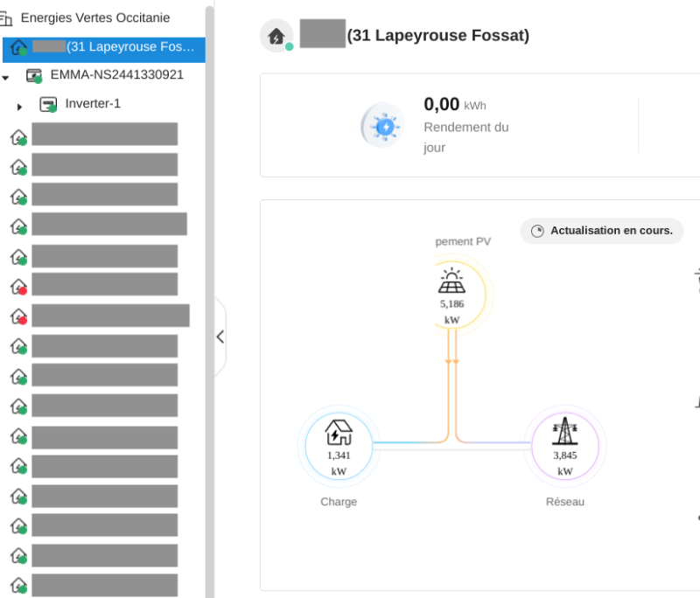Screen dimensions: 700x598
Task: Collapse the EMMA-NS2441330921 tree node
Action: pyautogui.click(x=6, y=78)
